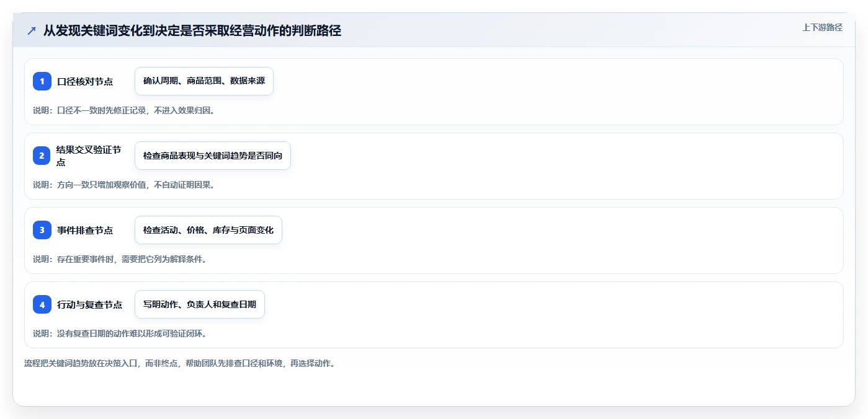Select the 检查活动、价格、库存与页面变化 chip
Image resolution: width=868 pixels, height=419 pixels.
[x=208, y=230]
